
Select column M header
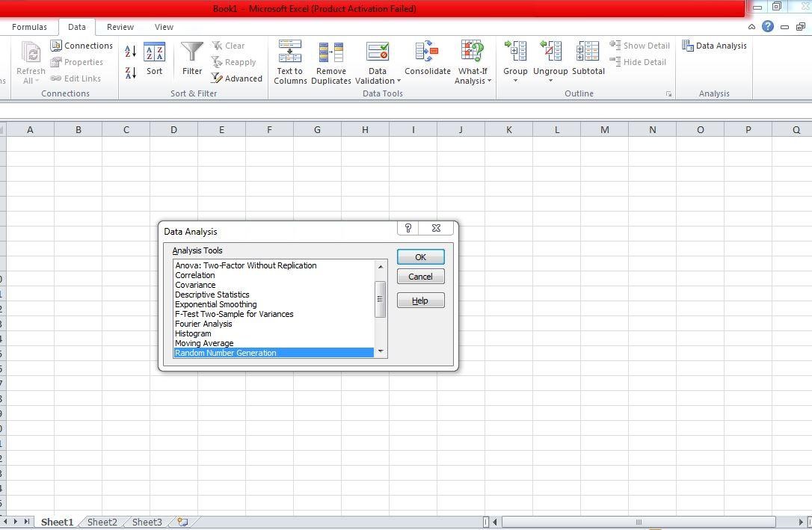[604, 130]
